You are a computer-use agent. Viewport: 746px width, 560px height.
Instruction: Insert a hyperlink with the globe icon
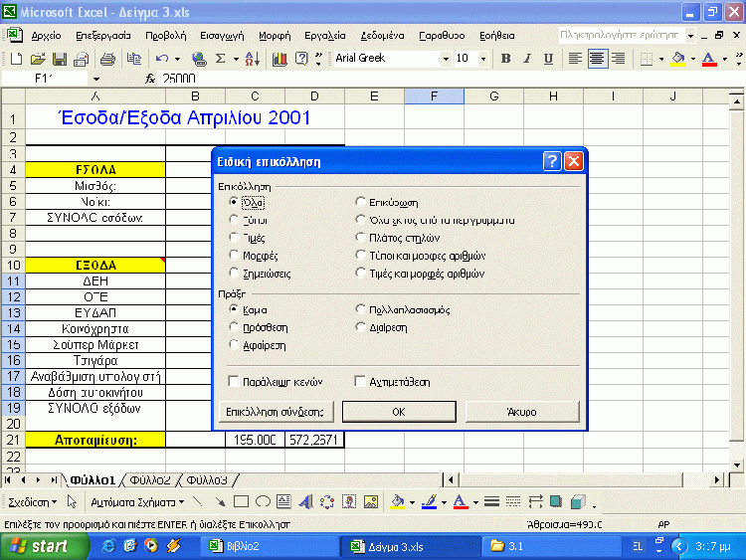point(199,59)
